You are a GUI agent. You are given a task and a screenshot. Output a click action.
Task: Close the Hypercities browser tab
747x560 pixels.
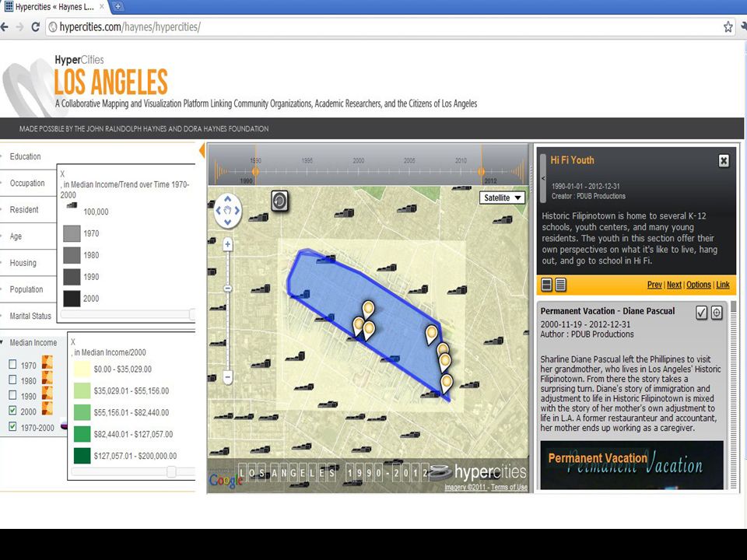(101, 7)
